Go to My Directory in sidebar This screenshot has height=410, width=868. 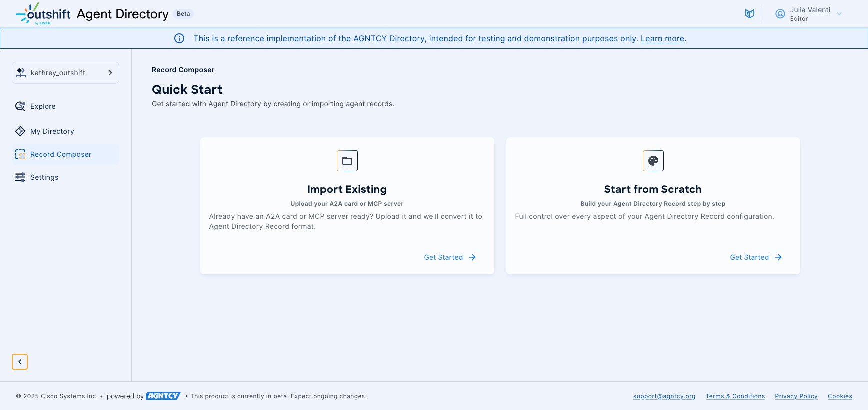pyautogui.click(x=52, y=131)
